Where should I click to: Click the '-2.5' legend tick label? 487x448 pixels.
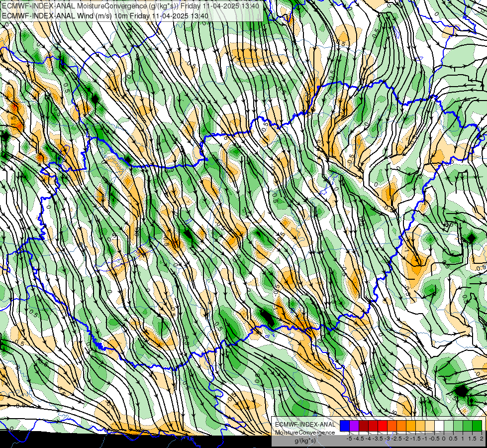tap(397, 439)
